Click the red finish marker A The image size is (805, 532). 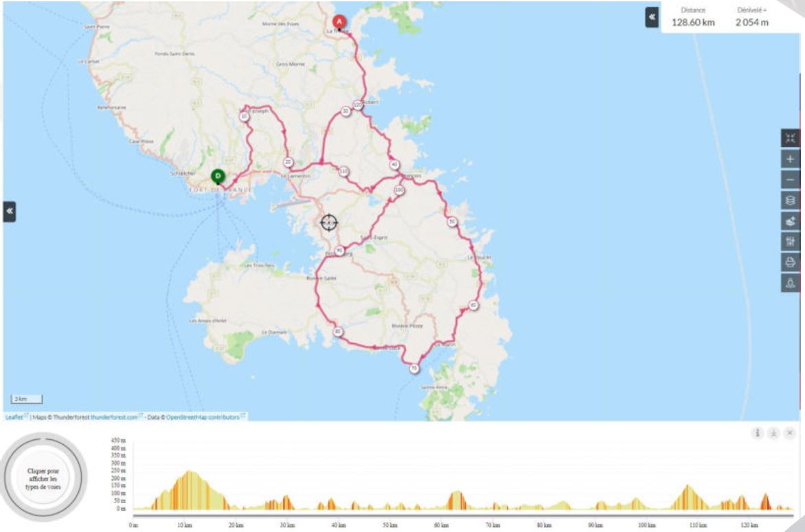pos(339,22)
